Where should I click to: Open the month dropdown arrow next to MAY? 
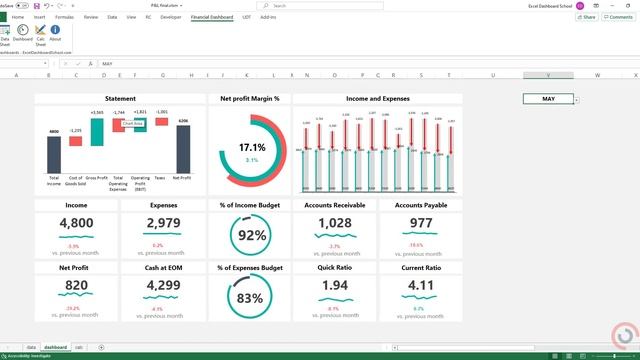(577, 100)
